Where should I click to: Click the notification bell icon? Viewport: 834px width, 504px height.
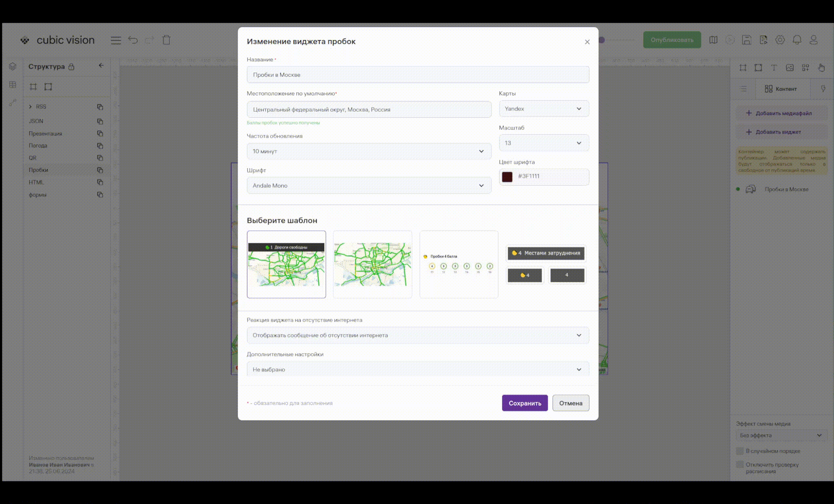click(x=797, y=40)
